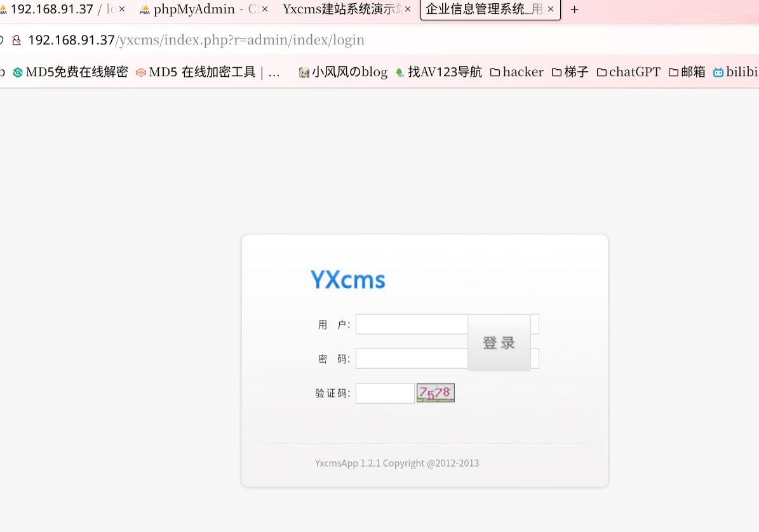Click the 登录 login button
The image size is (759, 532).
[x=499, y=343]
